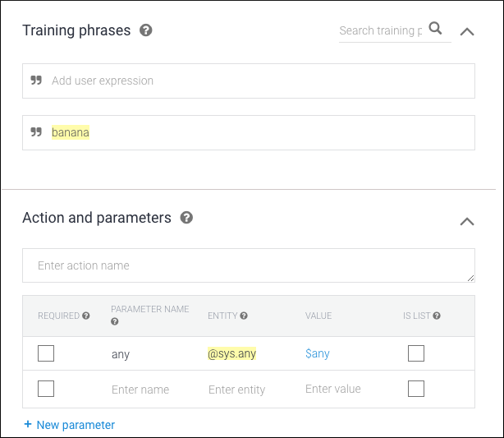Click the Action and parameters help icon
Image resolution: width=504 pixels, height=438 pixels.
coord(186,218)
